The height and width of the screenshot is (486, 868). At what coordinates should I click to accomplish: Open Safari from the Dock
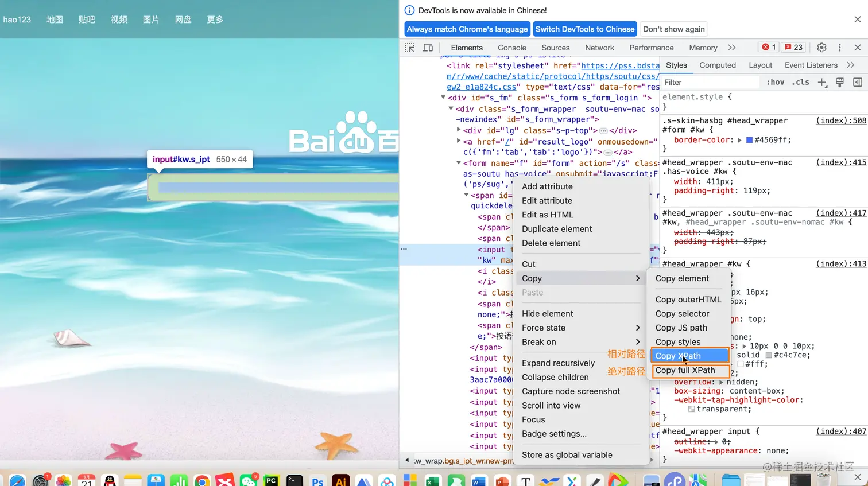point(17,481)
